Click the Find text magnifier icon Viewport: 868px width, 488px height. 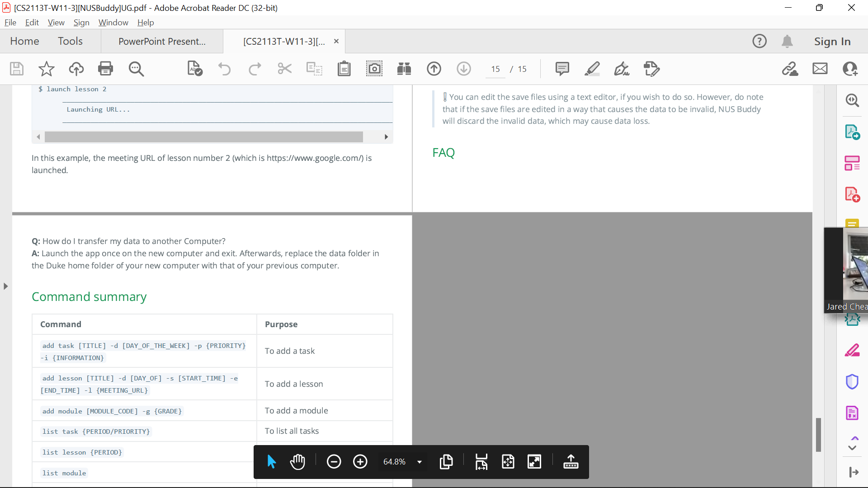(136, 69)
